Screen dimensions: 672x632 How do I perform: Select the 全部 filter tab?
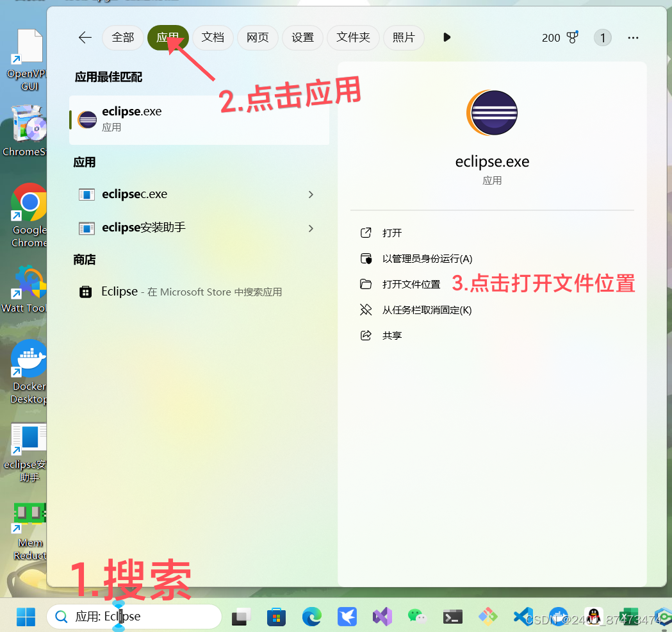pyautogui.click(x=123, y=38)
